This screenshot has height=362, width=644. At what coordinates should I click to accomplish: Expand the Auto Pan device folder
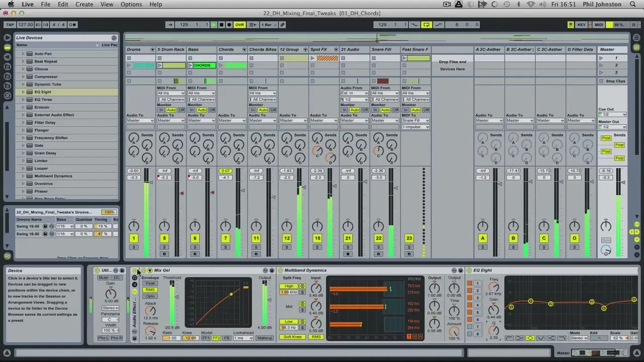(23, 54)
